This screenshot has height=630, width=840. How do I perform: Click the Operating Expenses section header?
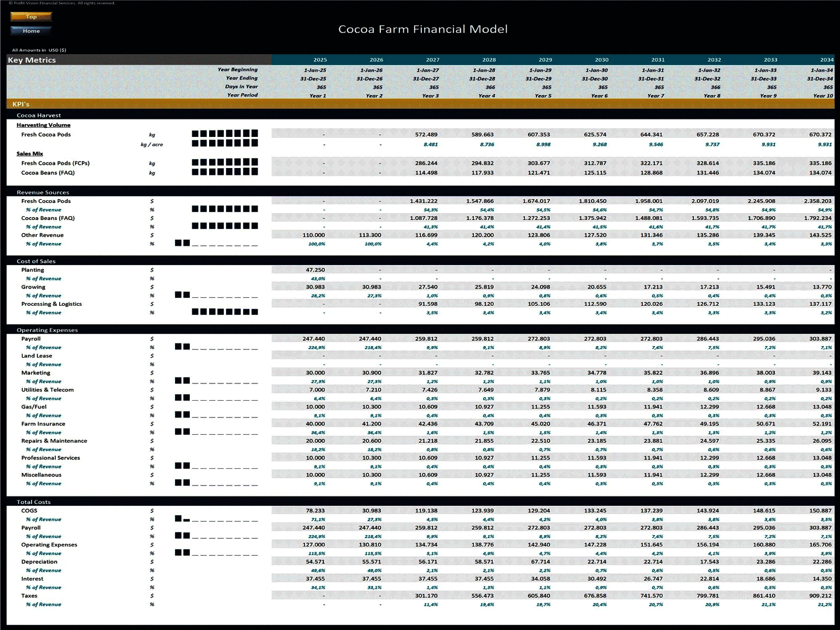47,330
